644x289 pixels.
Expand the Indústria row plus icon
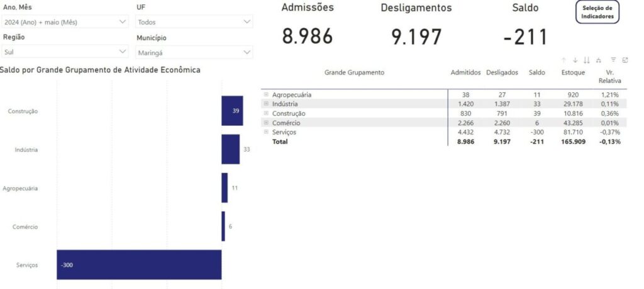pos(266,104)
